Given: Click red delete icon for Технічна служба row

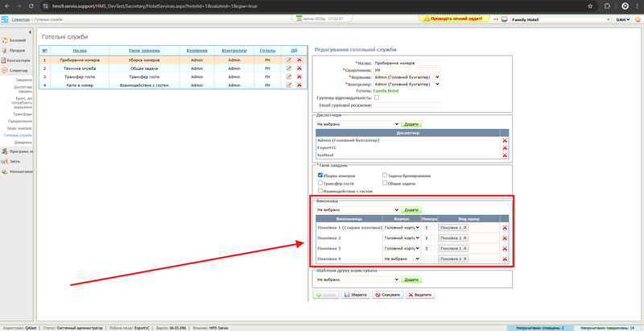Looking at the screenshot, I should pos(299,68).
